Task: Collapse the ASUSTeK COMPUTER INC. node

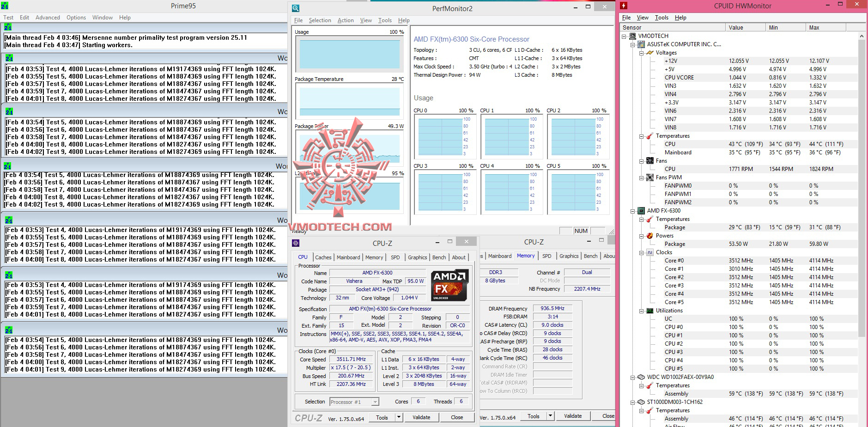Action: (x=633, y=44)
